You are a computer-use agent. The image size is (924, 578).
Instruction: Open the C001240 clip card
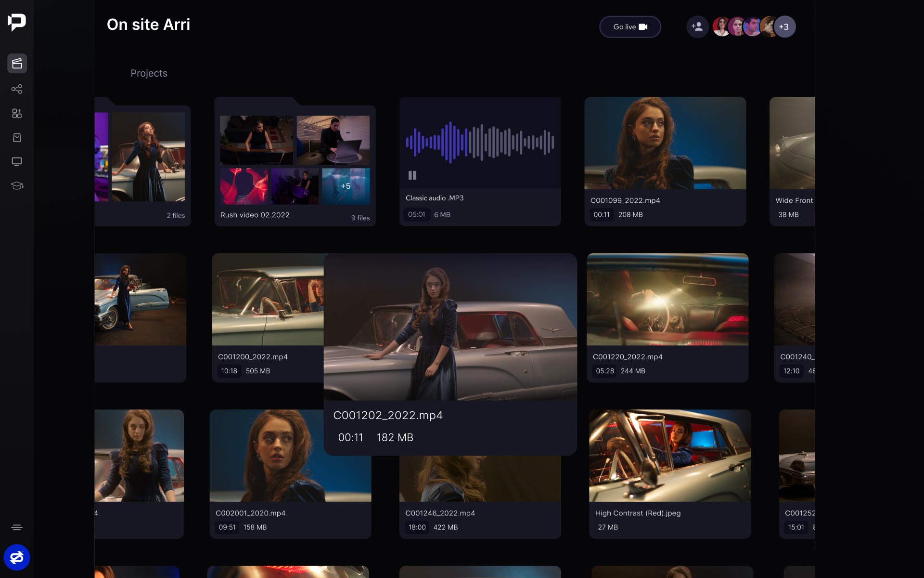point(795,318)
